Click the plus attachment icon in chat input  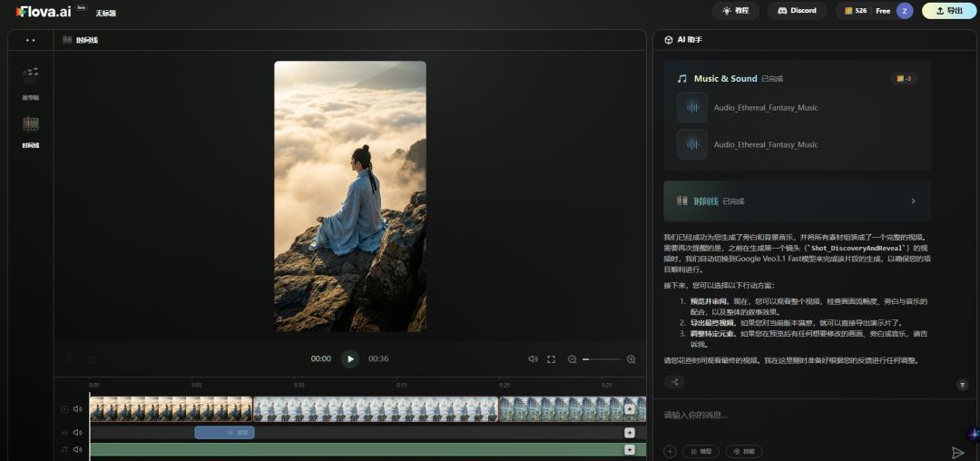670,451
